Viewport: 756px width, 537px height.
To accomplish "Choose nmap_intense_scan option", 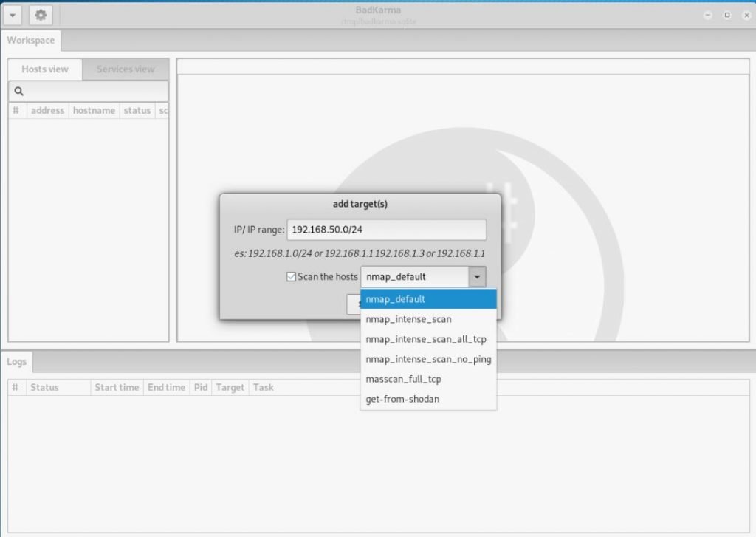I will click(428, 319).
